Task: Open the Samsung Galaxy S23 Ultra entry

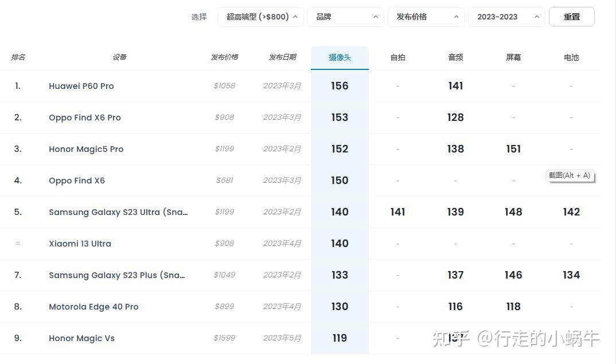Action: click(118, 212)
